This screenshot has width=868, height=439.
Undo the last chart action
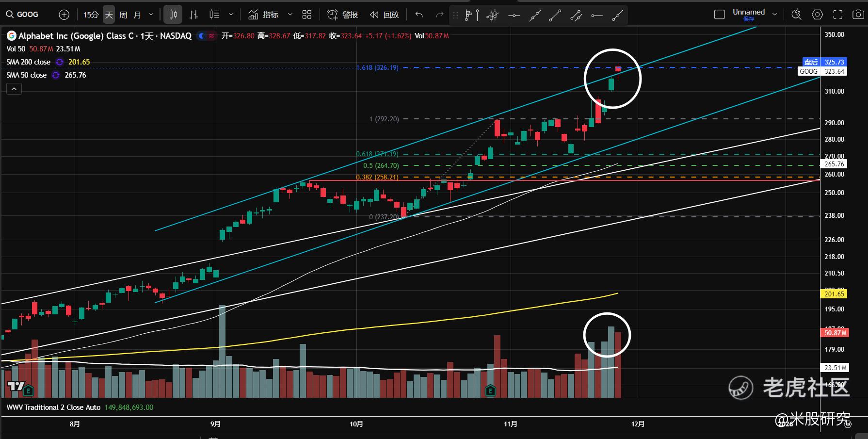pos(419,15)
